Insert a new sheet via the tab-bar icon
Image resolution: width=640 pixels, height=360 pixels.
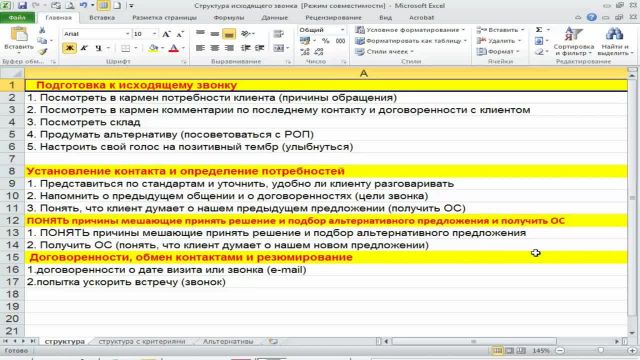pos(273,341)
